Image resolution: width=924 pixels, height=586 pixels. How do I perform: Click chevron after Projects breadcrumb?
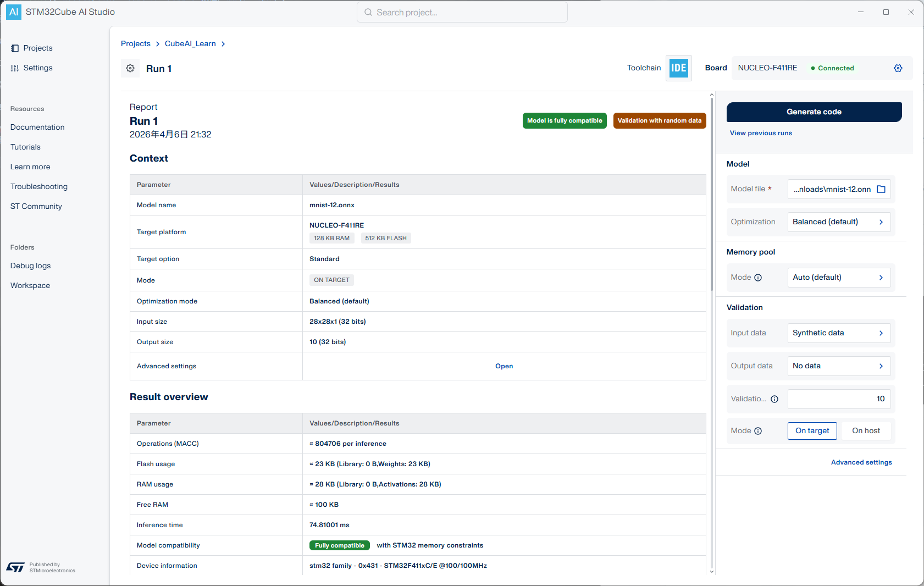pyautogui.click(x=158, y=44)
